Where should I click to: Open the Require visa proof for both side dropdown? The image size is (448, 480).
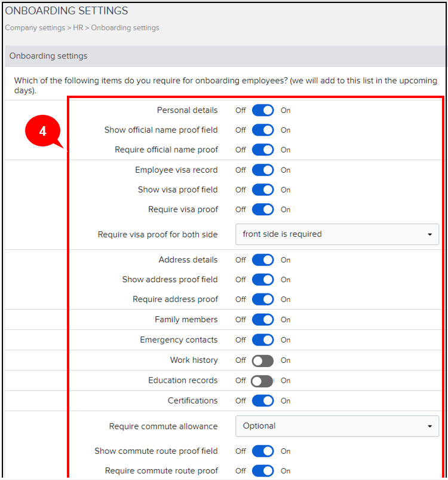pyautogui.click(x=337, y=234)
